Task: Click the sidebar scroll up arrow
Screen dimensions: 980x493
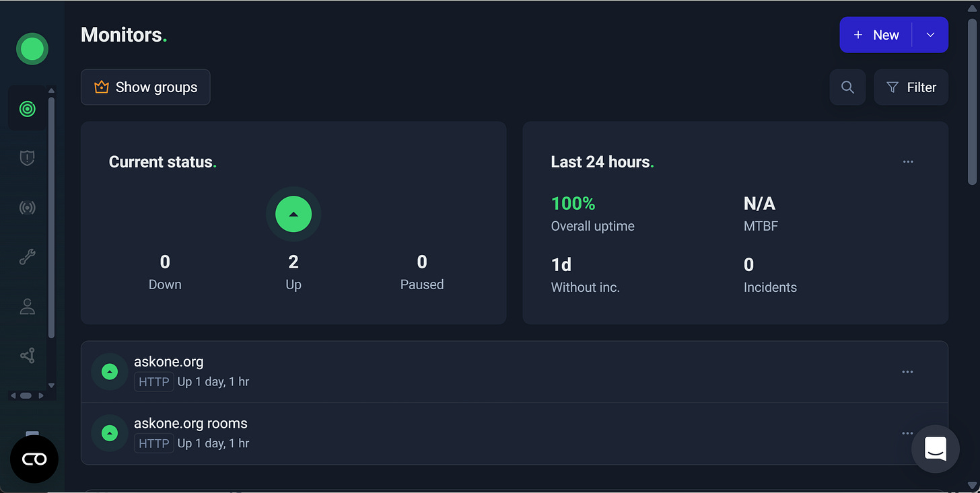Action: pos(51,91)
